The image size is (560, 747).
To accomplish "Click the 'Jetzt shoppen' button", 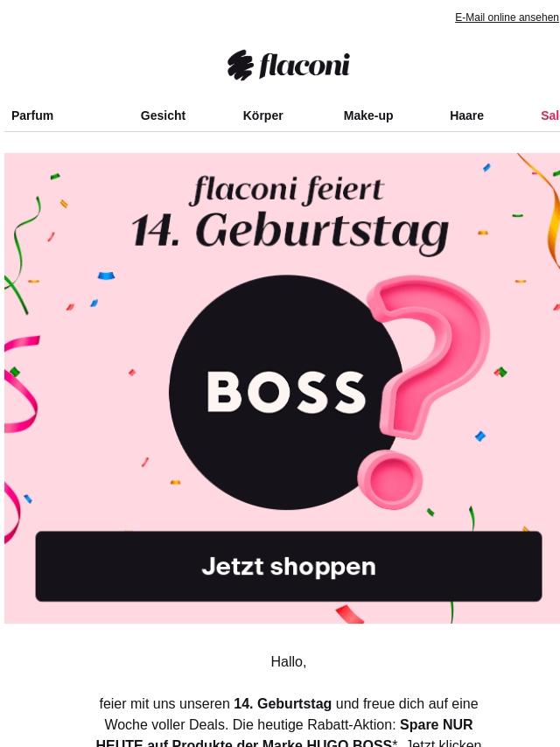I will (289, 567).
